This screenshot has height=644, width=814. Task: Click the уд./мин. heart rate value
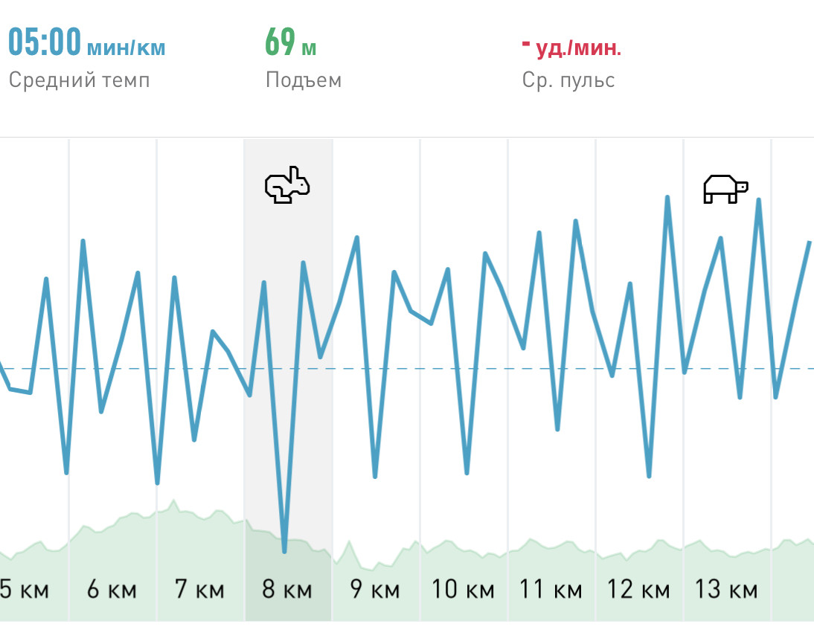(x=571, y=48)
